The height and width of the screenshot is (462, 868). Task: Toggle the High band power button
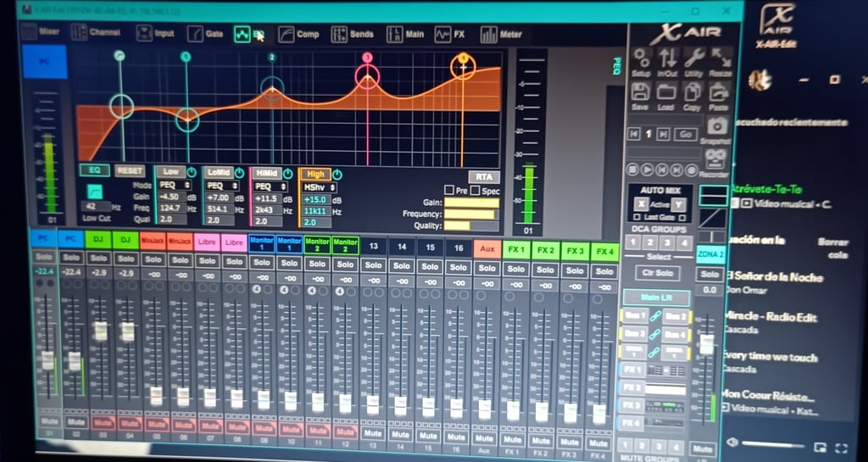pyautogui.click(x=337, y=175)
